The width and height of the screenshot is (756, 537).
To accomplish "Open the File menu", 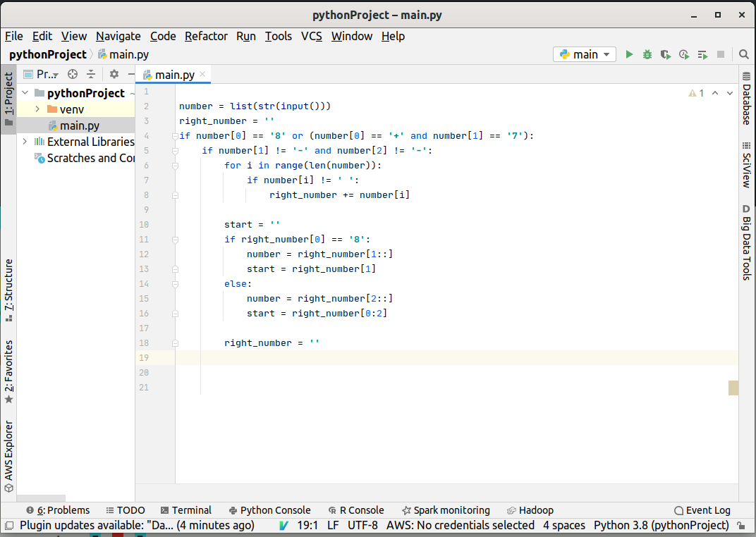I will 14,36.
